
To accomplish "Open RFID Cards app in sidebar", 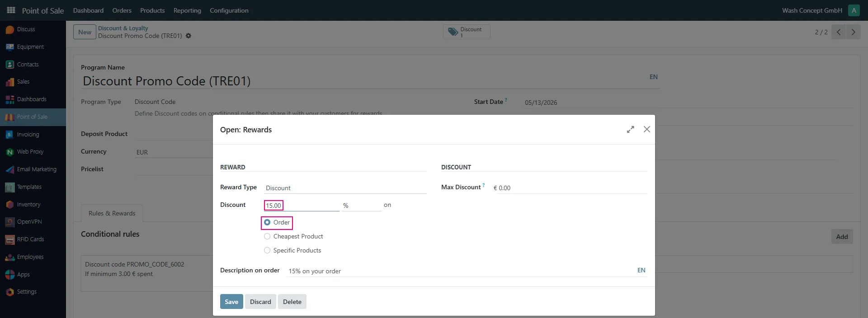I will tap(33, 239).
